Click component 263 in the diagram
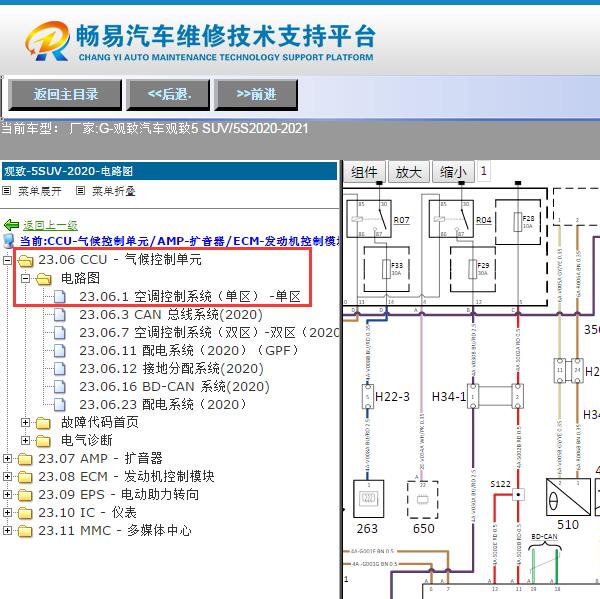 [x=368, y=499]
